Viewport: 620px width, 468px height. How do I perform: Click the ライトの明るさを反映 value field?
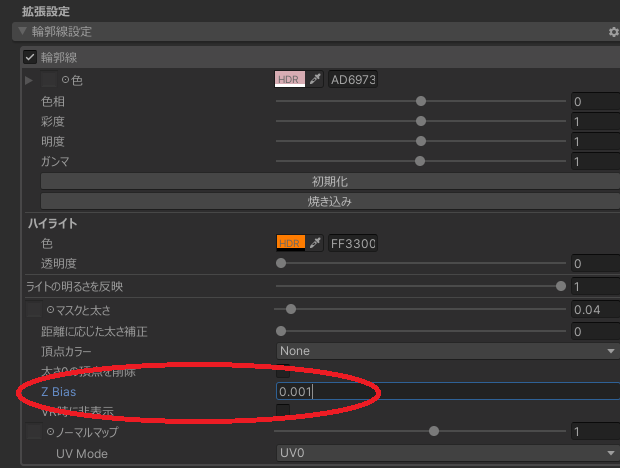[595, 287]
